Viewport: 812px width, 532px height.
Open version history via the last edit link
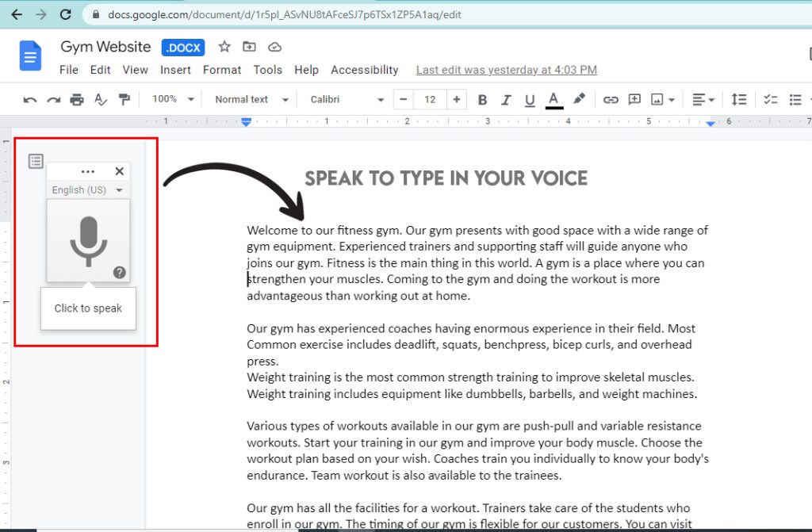(x=506, y=70)
